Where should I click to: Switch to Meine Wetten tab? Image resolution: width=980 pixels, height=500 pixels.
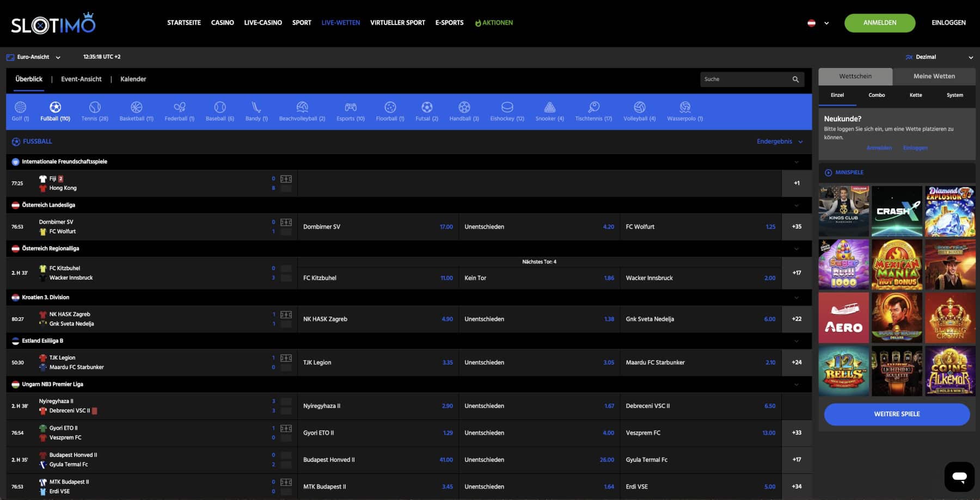934,76
